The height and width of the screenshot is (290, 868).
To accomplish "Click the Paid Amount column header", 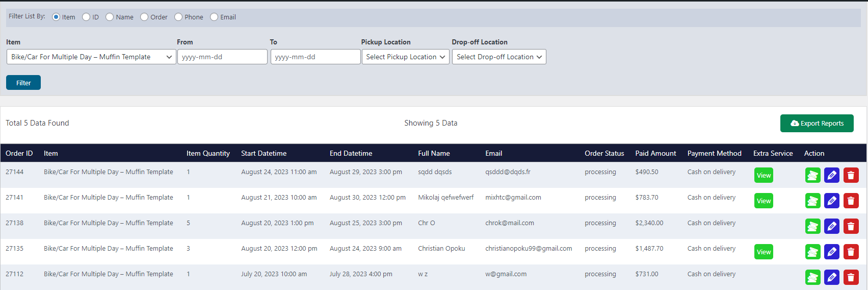I will 655,153.
